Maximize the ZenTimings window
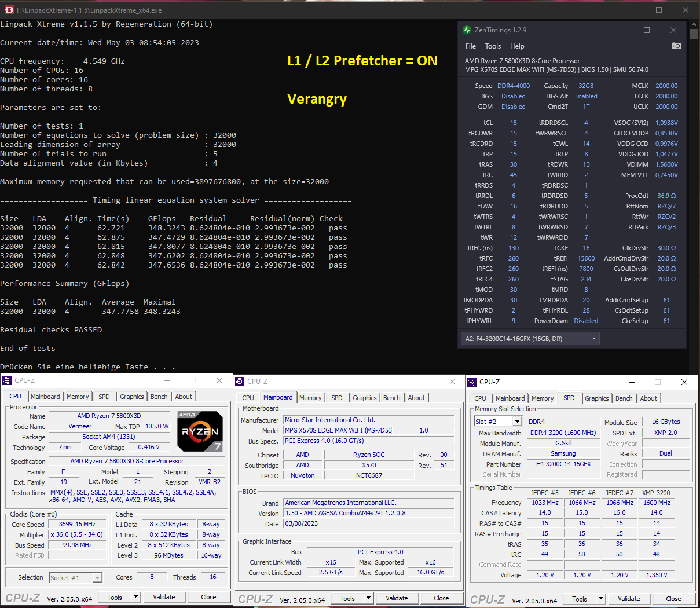Screen dimensions: 700x608 647,30
